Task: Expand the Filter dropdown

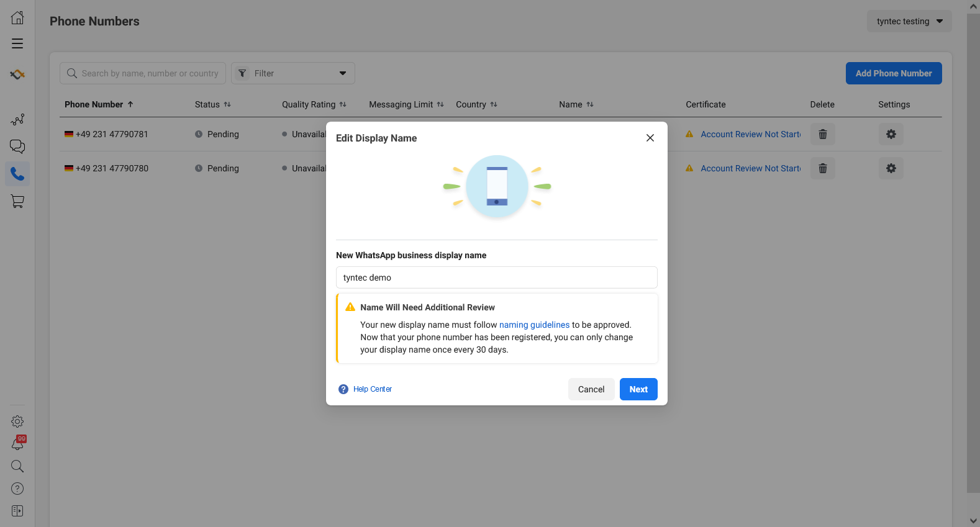Action: point(293,73)
